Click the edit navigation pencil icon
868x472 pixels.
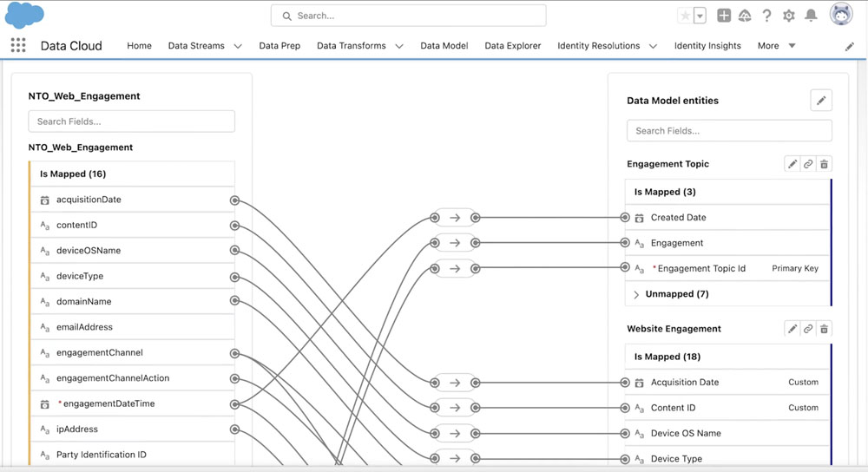click(x=850, y=47)
